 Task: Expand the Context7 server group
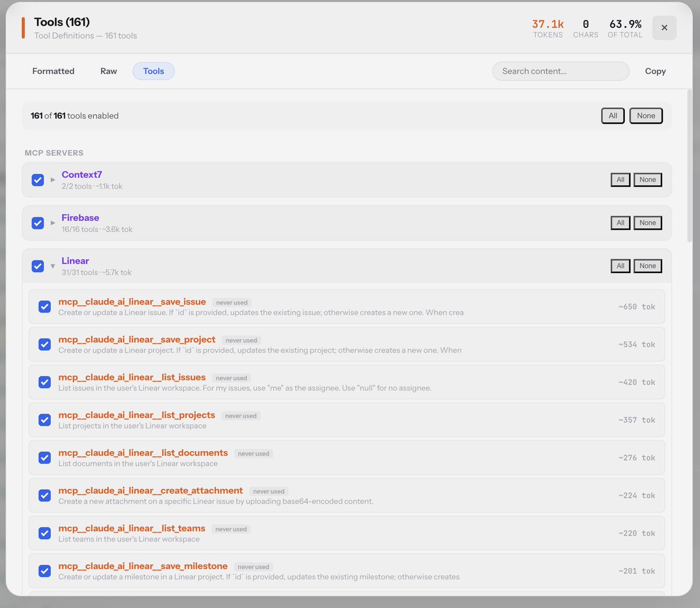click(52, 180)
